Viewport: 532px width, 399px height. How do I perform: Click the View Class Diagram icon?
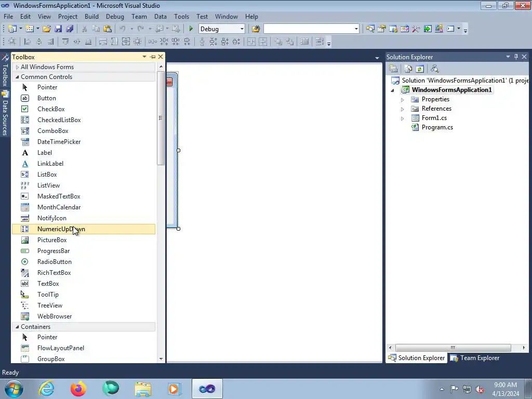click(435, 69)
